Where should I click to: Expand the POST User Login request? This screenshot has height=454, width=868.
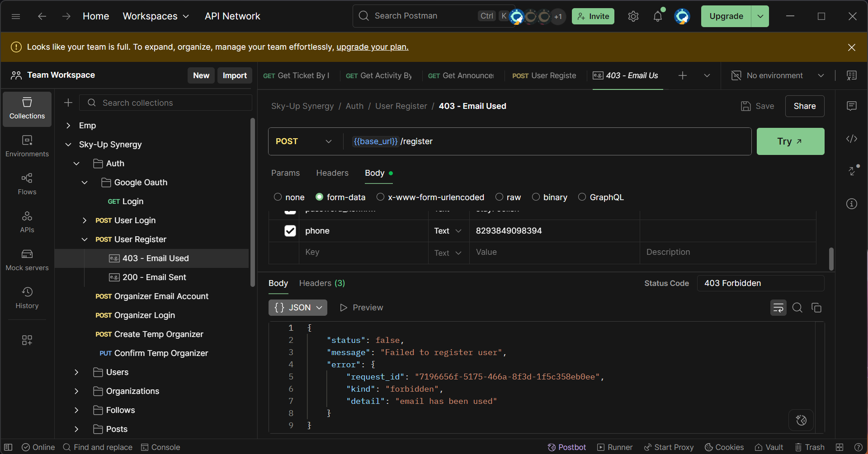pyautogui.click(x=85, y=220)
